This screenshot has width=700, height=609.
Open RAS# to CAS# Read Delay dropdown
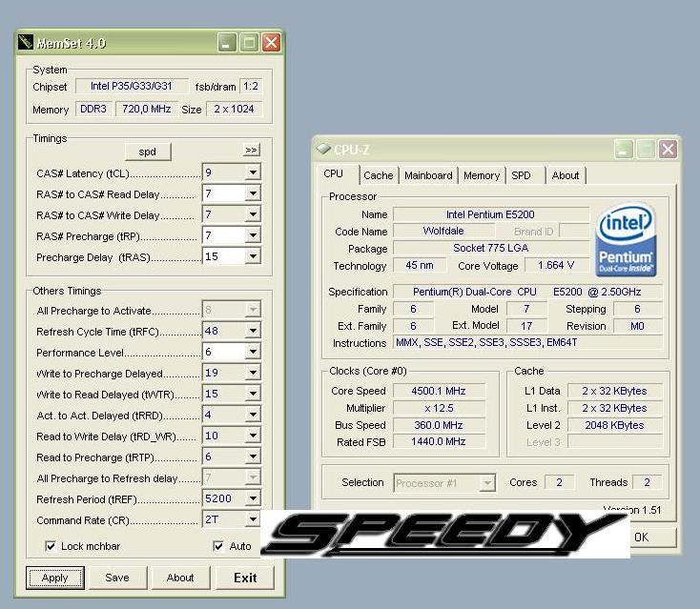tap(253, 193)
